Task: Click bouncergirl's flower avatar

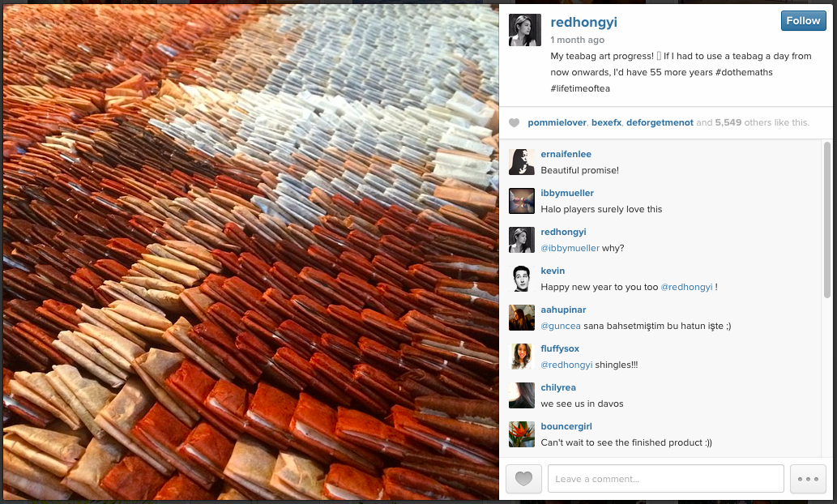Action: click(x=522, y=434)
